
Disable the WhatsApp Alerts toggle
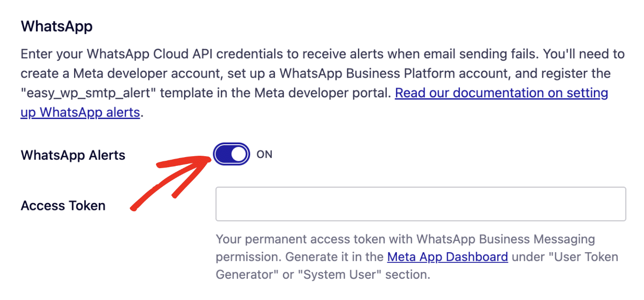pos(231,154)
